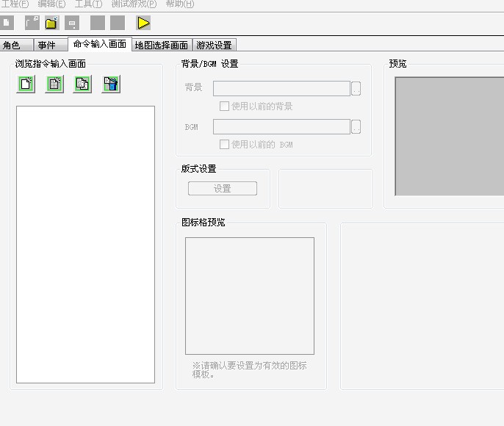This screenshot has height=426, width=504.
Task: Select the 命令输入画面 tab
Action: [x=100, y=44]
